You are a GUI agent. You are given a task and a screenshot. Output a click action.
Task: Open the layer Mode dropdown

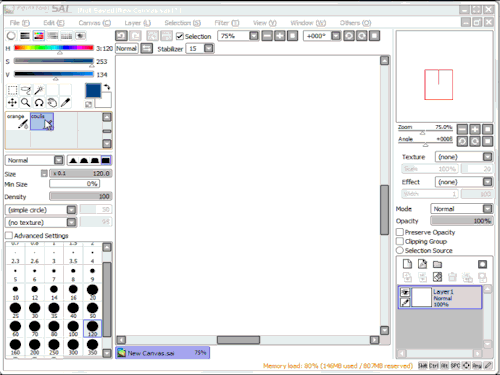[x=487, y=209]
